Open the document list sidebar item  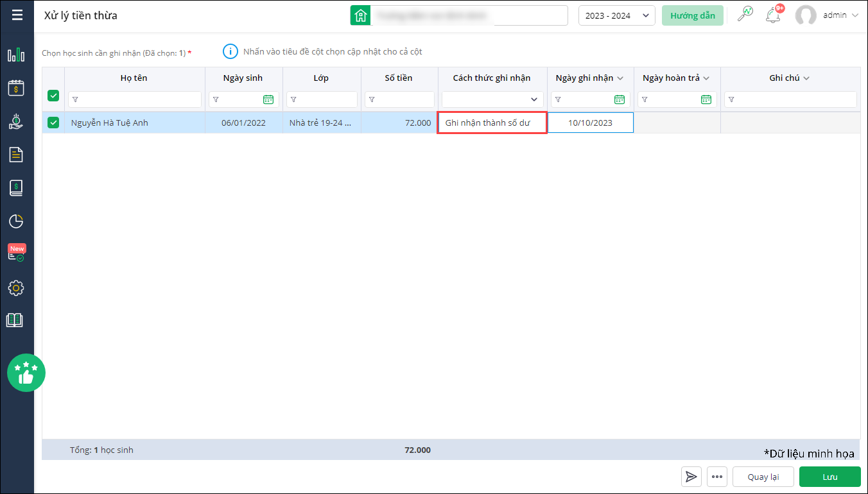[16, 155]
